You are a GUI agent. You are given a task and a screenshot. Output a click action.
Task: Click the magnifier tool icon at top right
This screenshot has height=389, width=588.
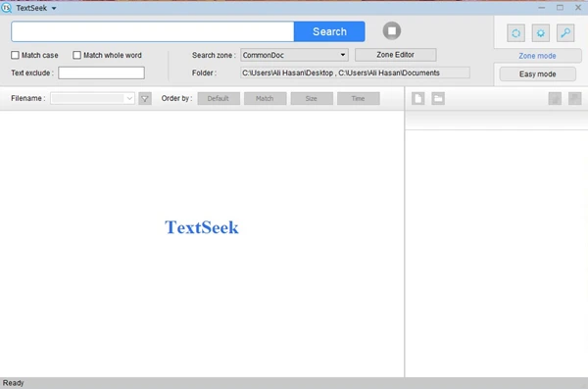tap(565, 33)
